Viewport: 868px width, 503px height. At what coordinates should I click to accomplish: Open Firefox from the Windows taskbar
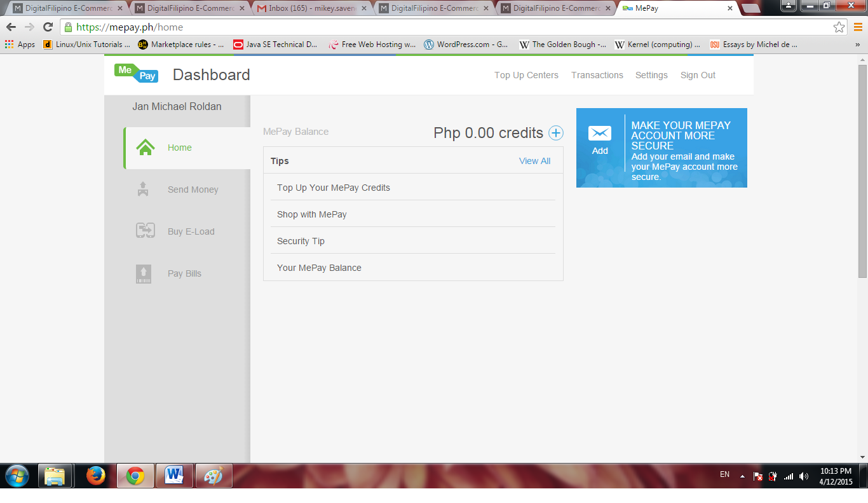pyautogui.click(x=96, y=476)
